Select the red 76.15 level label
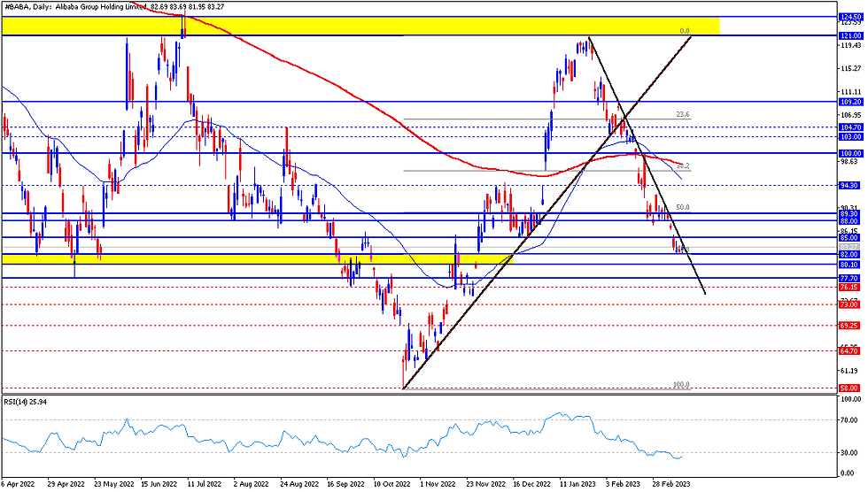This screenshot has width=868, height=492. coord(849,288)
